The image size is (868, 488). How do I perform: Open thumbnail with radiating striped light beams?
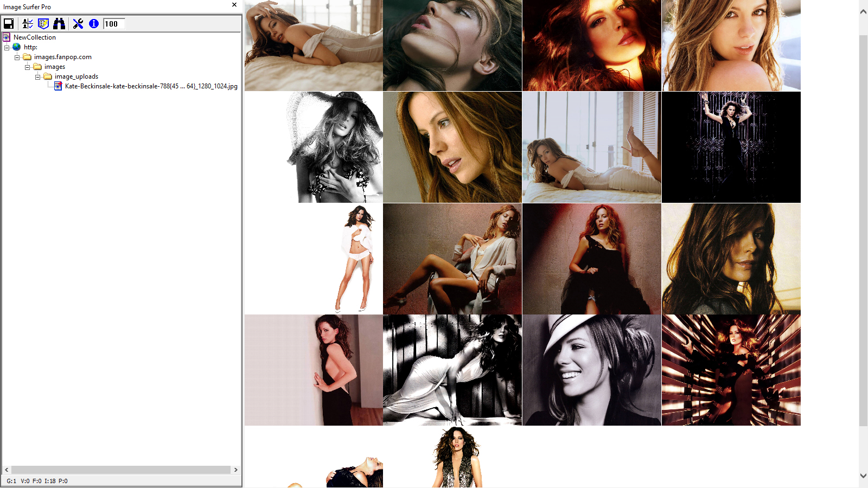click(731, 370)
